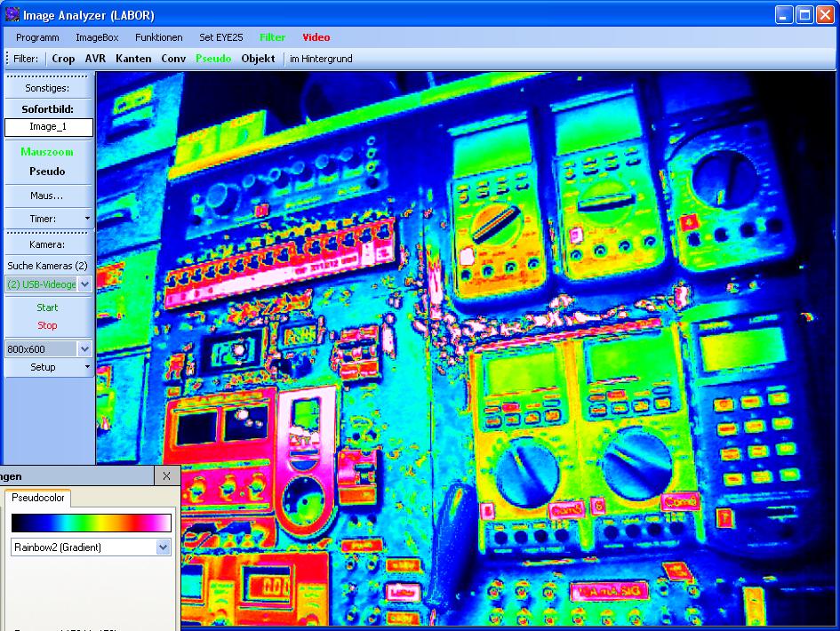Open the 800x600 resolution dropdown

click(x=84, y=349)
